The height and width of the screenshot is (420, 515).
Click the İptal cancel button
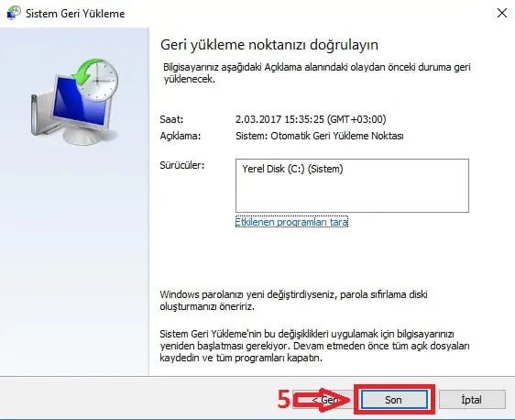click(x=472, y=400)
